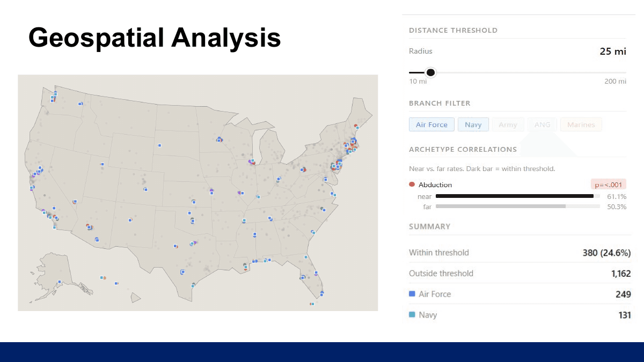Toggle the Navy branch filter
The image size is (644, 362).
pyautogui.click(x=473, y=124)
